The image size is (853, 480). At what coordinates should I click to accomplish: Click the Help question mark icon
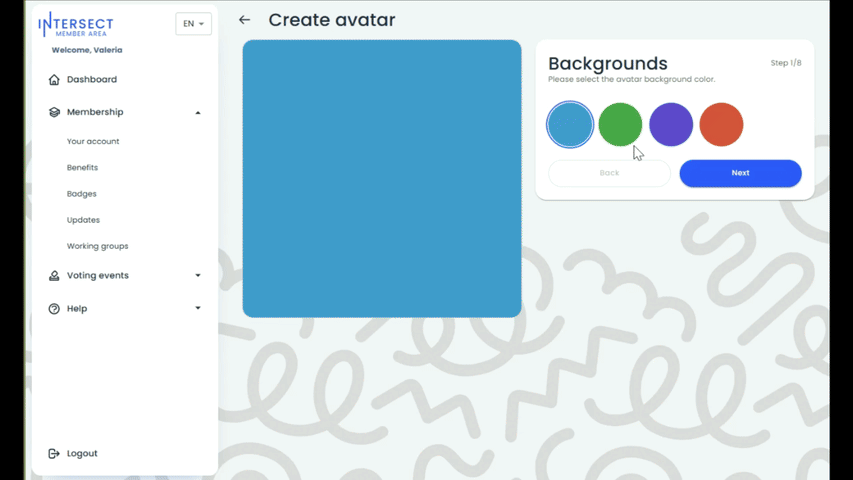pos(54,309)
